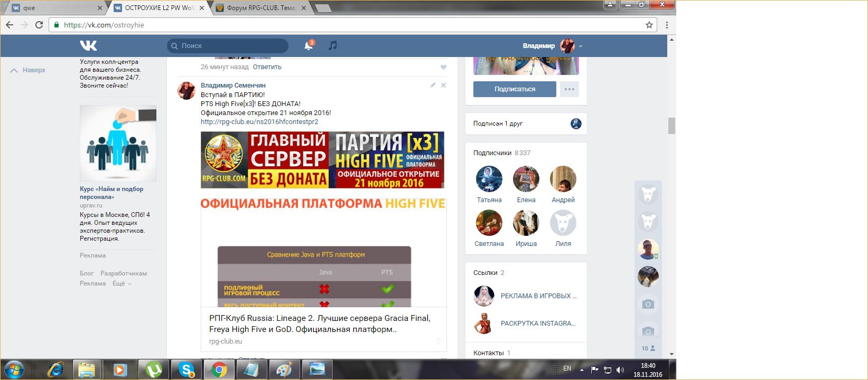Screen dimensions: 868x380
Task: Open the Chrome profile switcher icon
Action: pos(610,5)
